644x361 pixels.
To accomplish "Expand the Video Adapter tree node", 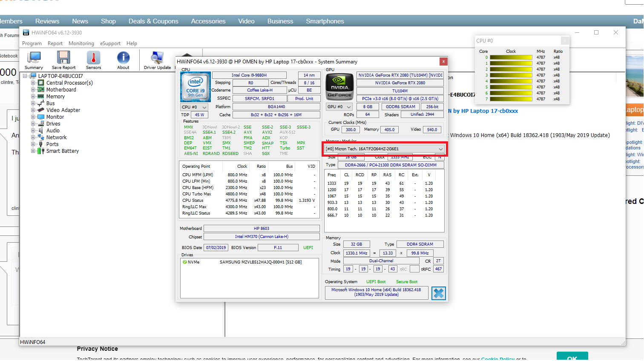I will (33, 110).
